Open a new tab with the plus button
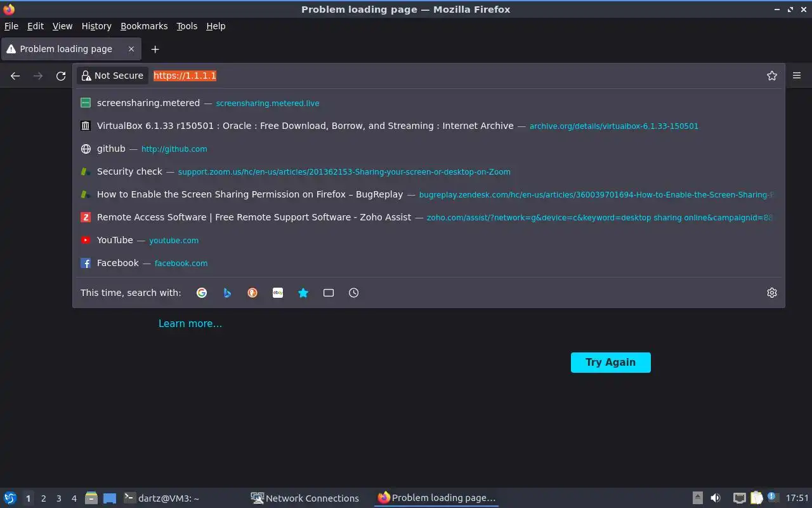Screen dimensions: 812x508 click(155, 49)
